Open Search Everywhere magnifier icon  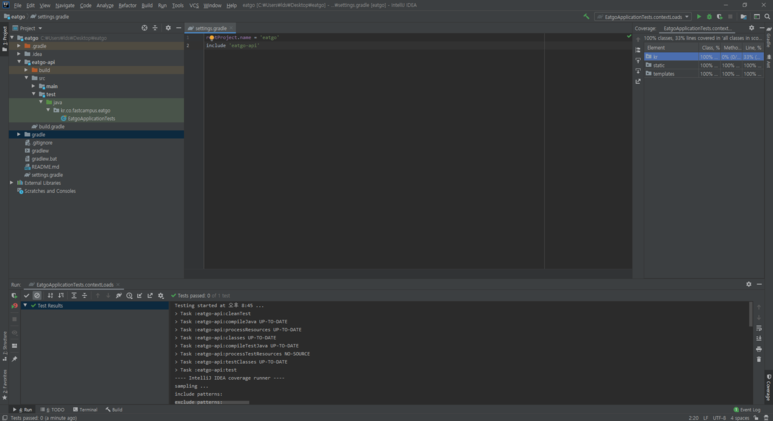(x=766, y=17)
